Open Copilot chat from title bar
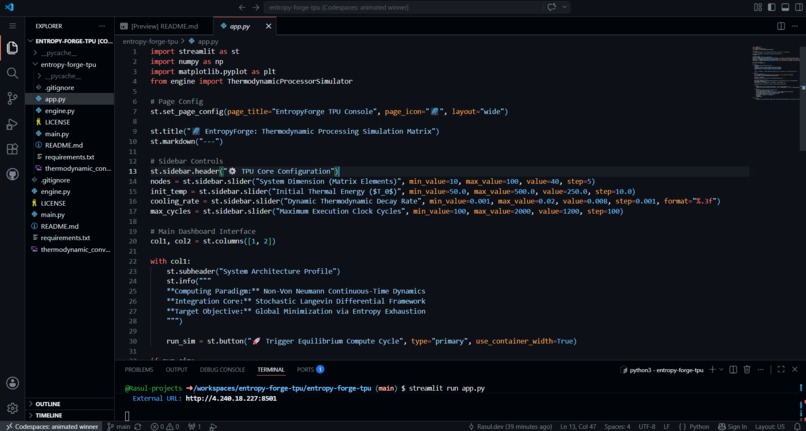Viewport: 806px width, 431px height. 552,7
